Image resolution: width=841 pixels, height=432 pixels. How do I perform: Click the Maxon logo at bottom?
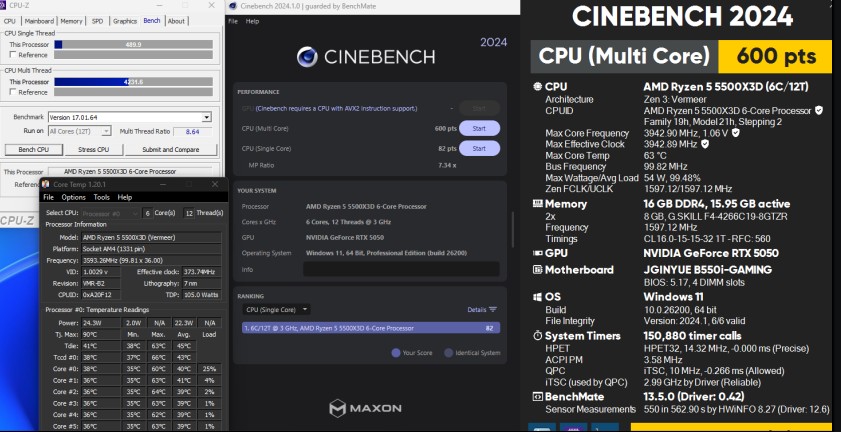pyautogui.click(x=365, y=408)
